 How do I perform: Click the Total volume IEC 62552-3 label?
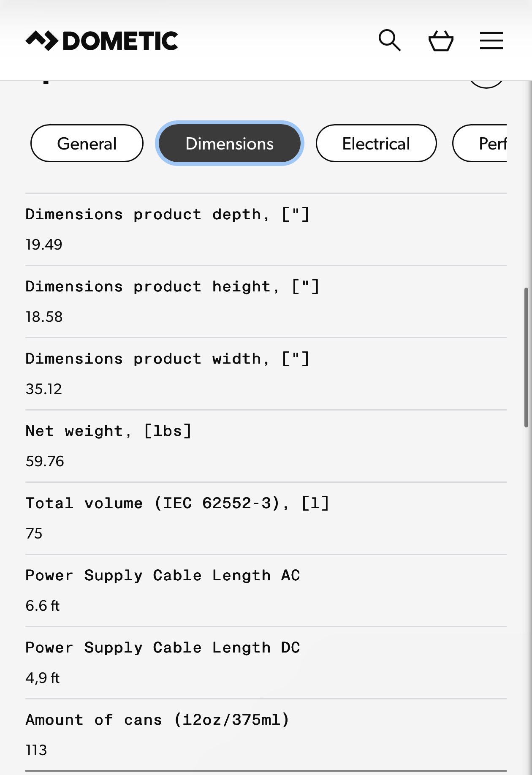(177, 503)
